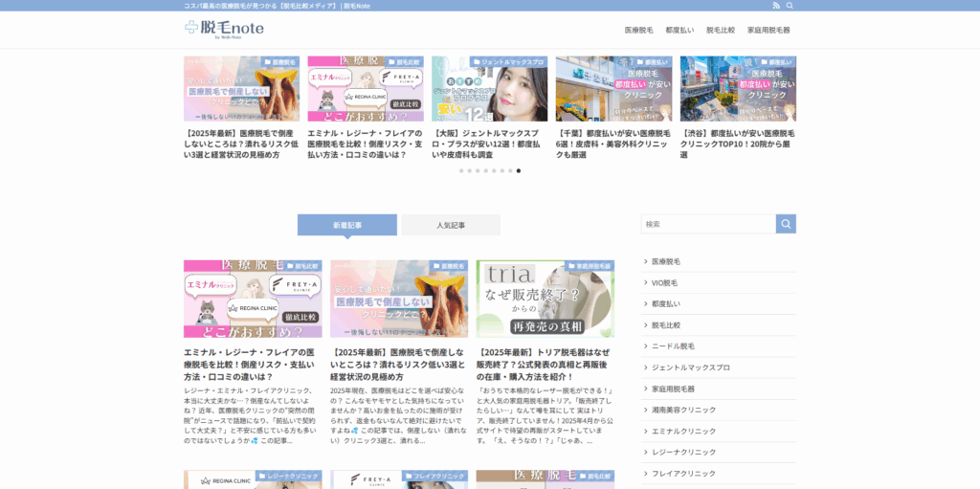The image size is (980, 489).
Task: Open the tria 販売終了 article thumbnail
Action: (x=545, y=299)
